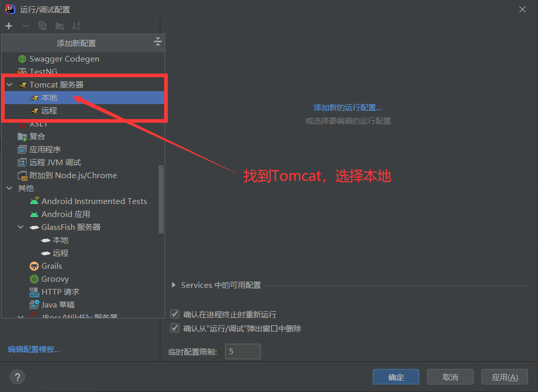Click the 复合 compound folder icon
This screenshot has height=392, width=538.
(22, 137)
